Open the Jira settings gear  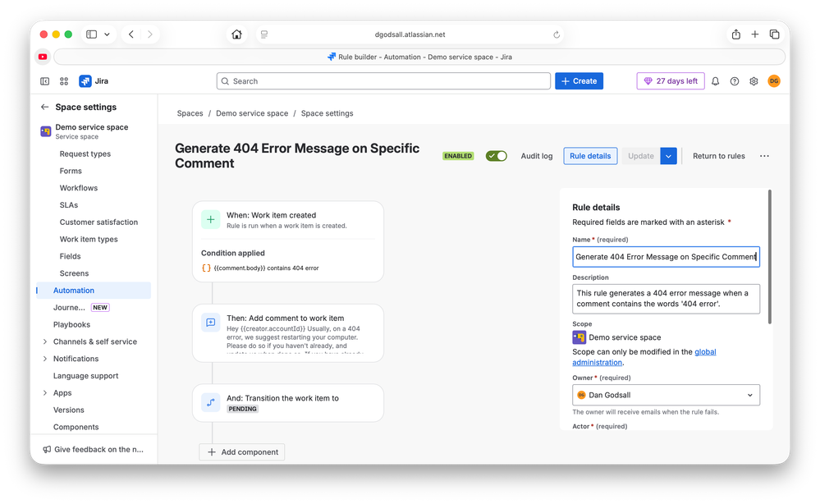754,81
